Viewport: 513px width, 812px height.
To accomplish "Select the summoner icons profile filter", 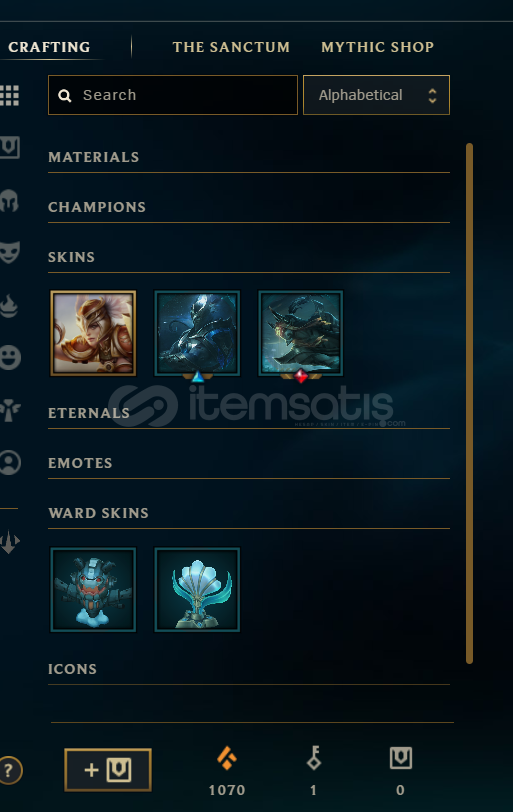I will click(10, 462).
